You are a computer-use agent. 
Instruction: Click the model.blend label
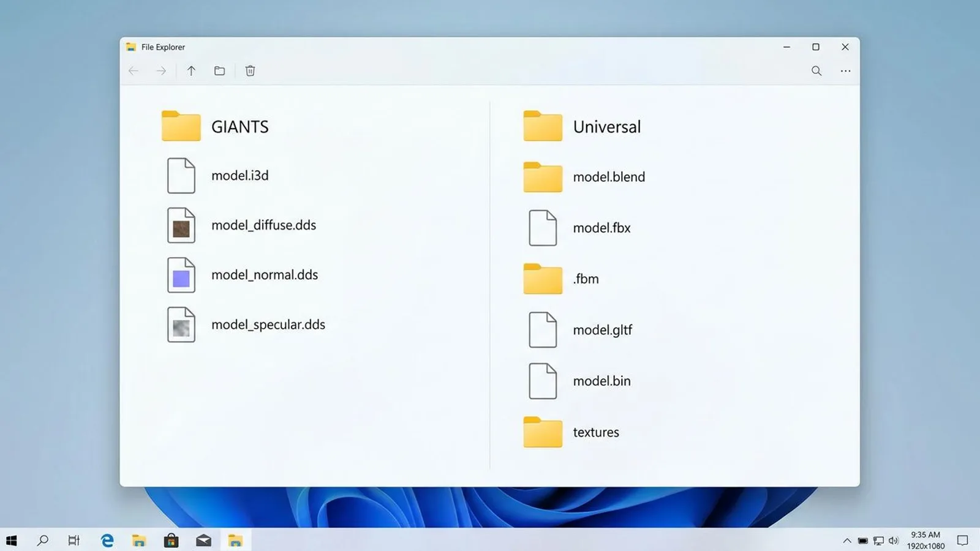[609, 177]
